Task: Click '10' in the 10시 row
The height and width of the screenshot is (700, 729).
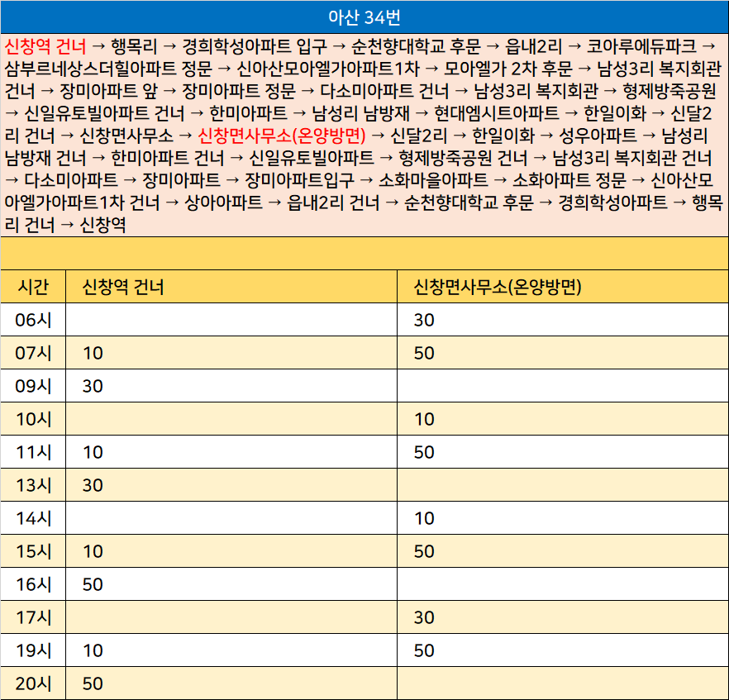Action: click(424, 419)
